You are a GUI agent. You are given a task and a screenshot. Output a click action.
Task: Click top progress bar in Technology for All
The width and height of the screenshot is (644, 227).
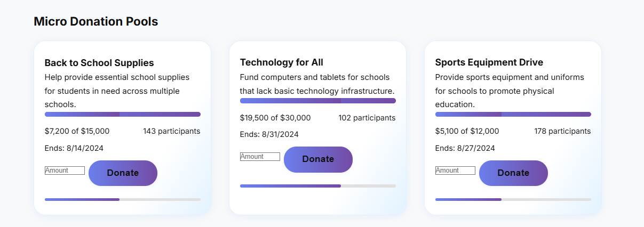pos(318,101)
